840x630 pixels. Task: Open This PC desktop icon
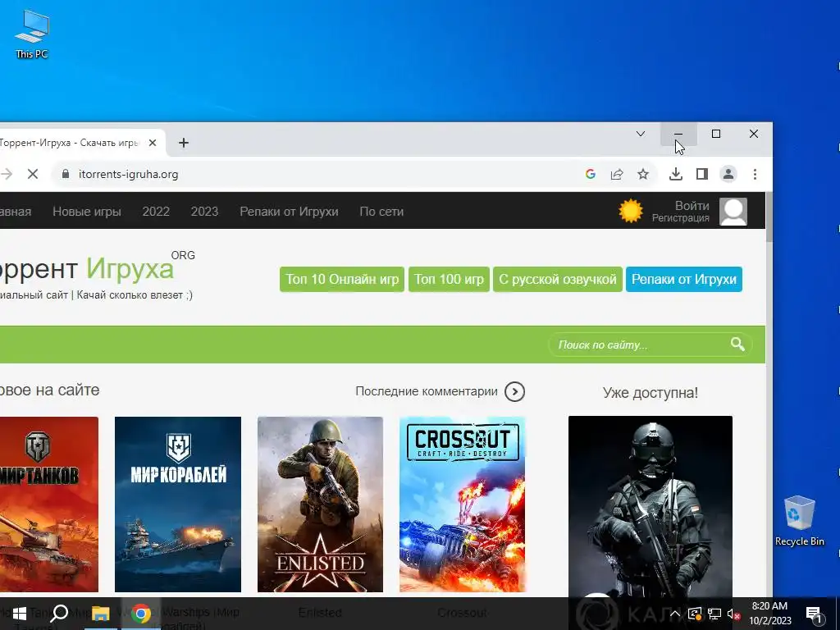click(32, 34)
